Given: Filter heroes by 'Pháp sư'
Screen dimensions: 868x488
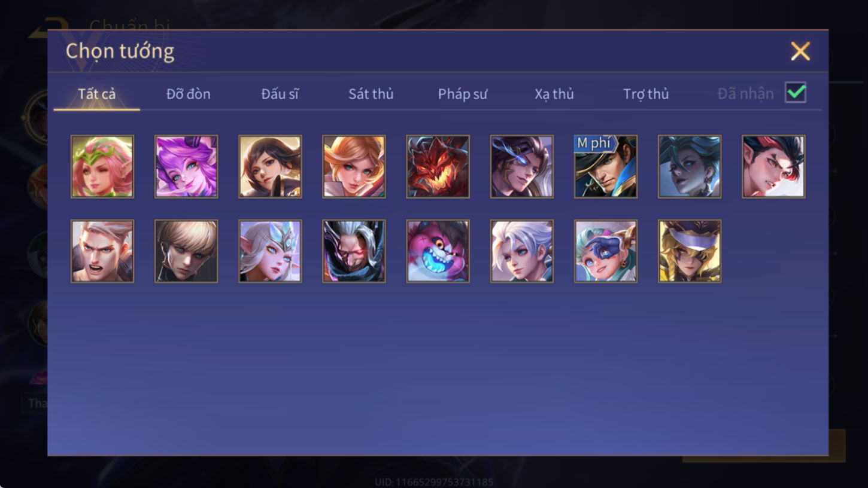Looking at the screenshot, I should pyautogui.click(x=463, y=94).
